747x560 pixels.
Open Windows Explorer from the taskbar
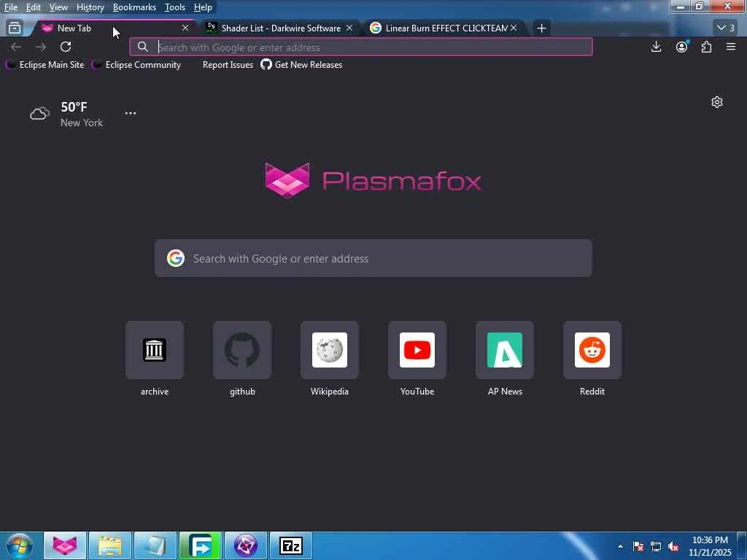110,545
